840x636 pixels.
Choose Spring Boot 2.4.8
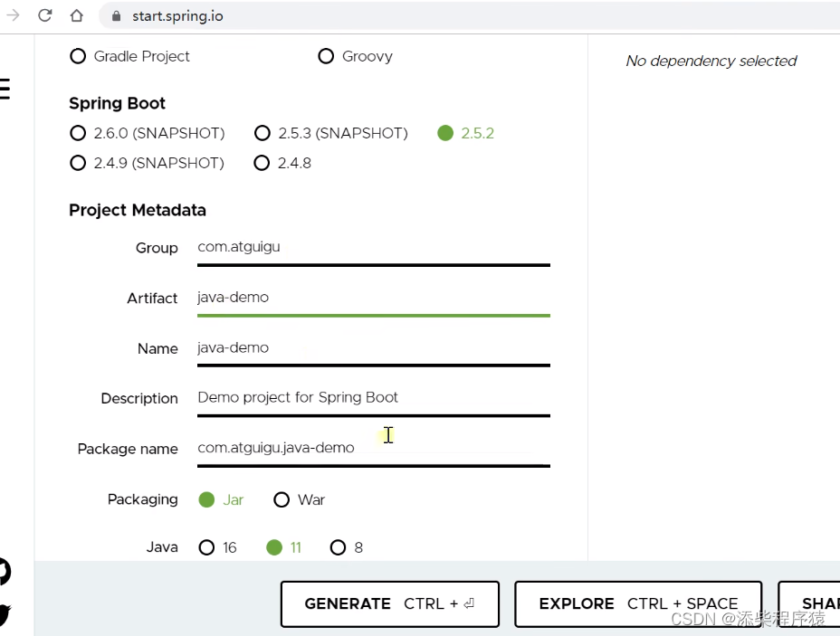pos(282,163)
